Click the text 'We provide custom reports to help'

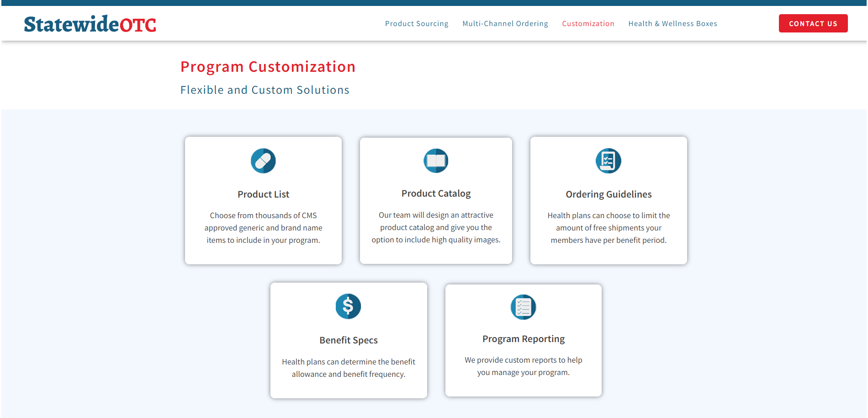click(524, 360)
